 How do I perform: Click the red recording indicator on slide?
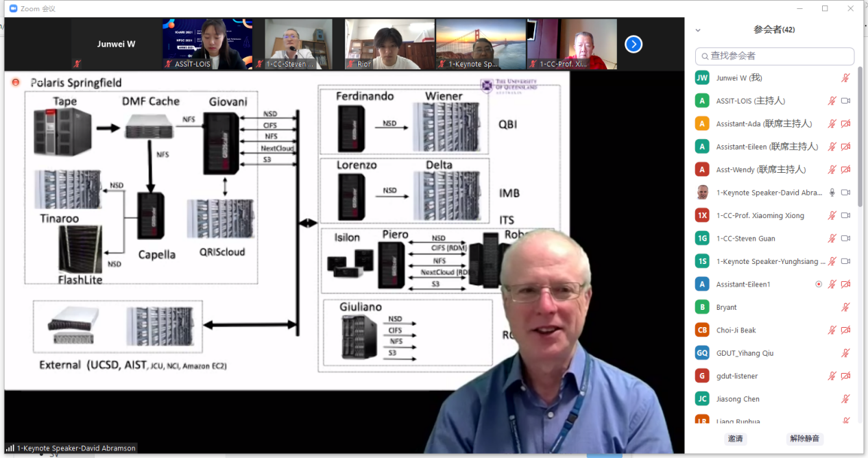click(x=16, y=82)
